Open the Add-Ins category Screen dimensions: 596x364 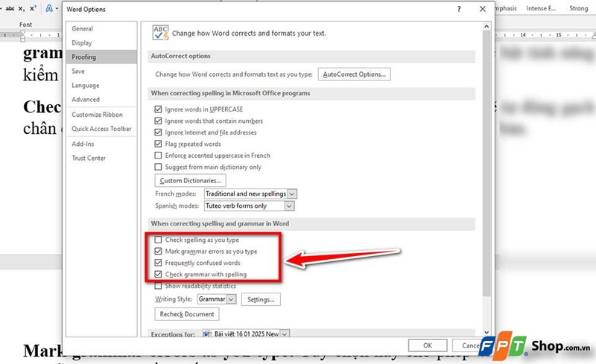pyautogui.click(x=101, y=144)
